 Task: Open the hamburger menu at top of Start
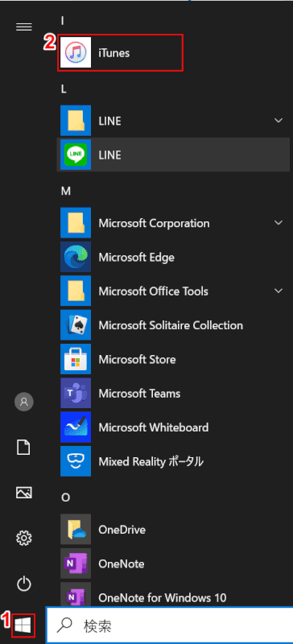24,27
